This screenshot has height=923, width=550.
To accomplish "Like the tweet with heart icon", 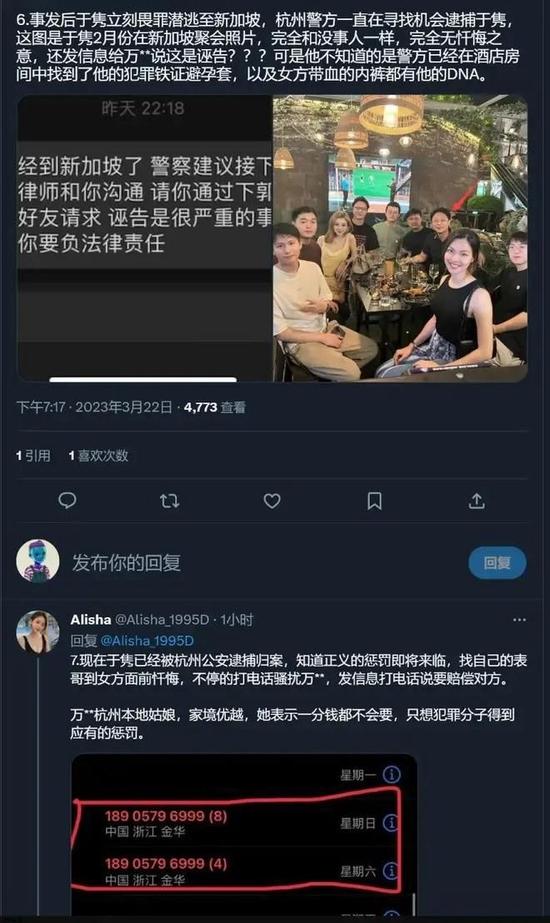I will [x=272, y=501].
